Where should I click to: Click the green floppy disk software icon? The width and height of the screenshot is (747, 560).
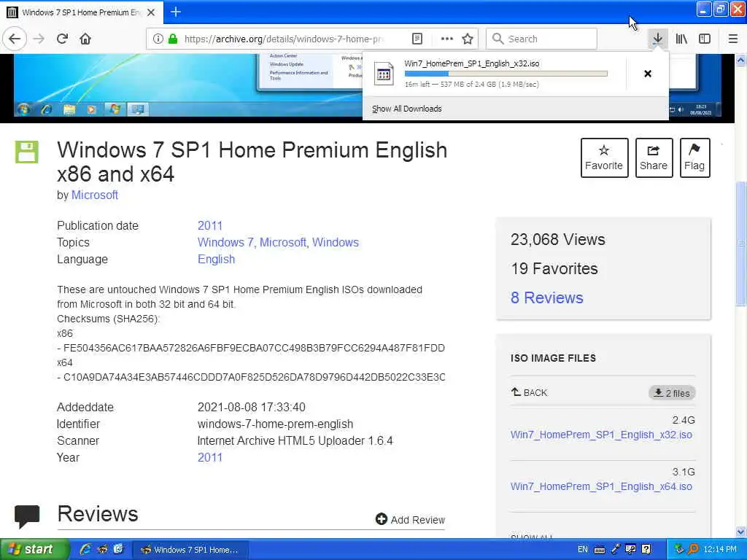27,152
